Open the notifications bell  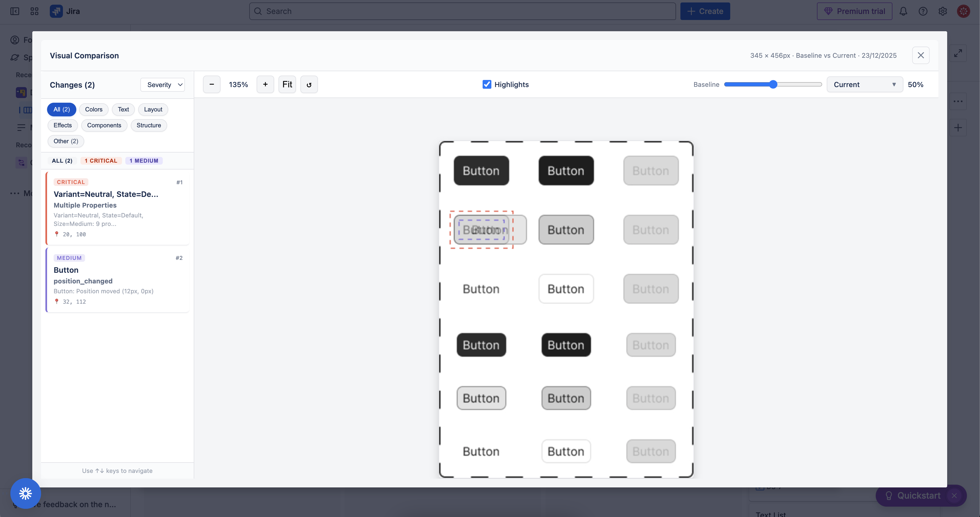[x=903, y=12]
